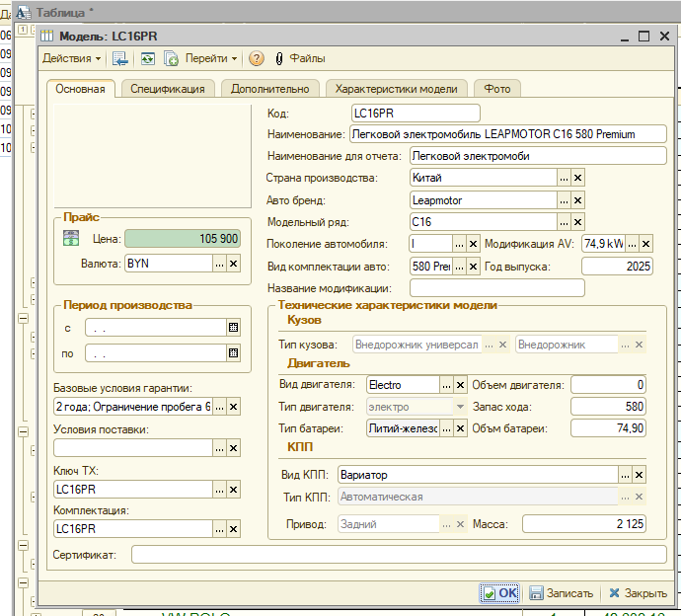The image size is (681, 616).
Task: Open selection list for Авто бренд field
Action: (564, 200)
